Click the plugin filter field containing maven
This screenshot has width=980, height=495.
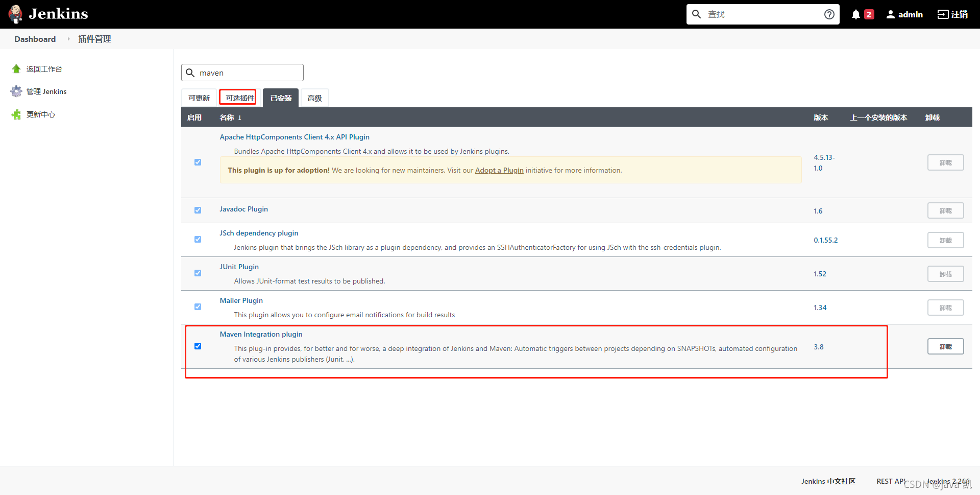click(x=242, y=73)
